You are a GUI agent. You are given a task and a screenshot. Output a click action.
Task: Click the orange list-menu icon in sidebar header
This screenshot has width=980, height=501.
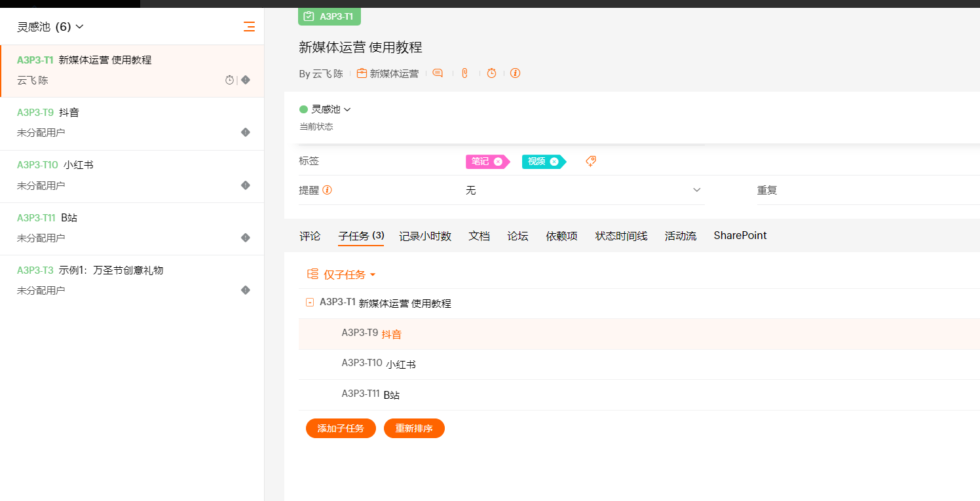[x=249, y=27]
